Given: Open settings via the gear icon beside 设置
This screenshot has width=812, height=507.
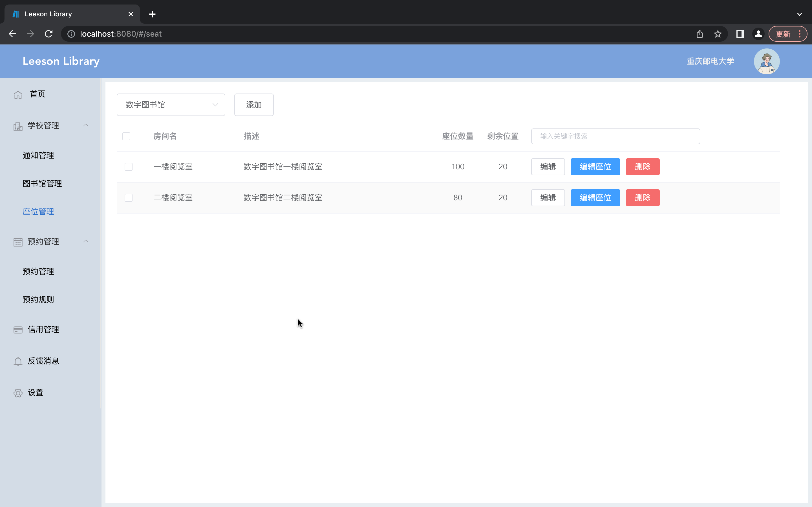Looking at the screenshot, I should point(18,392).
